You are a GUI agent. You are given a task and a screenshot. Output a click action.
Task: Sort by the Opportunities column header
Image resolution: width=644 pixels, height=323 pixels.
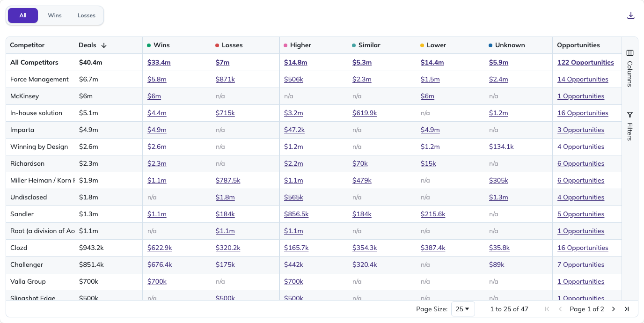point(578,45)
